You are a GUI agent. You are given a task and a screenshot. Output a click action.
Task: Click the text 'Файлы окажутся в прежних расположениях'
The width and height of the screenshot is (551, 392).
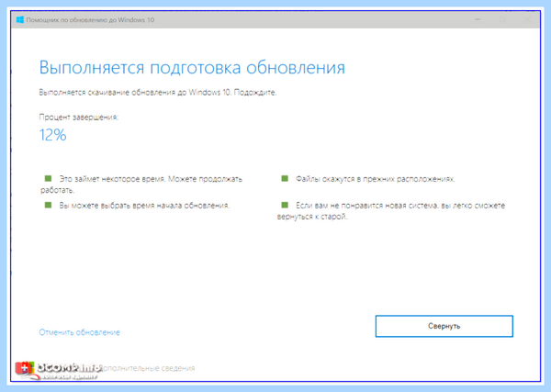point(375,179)
